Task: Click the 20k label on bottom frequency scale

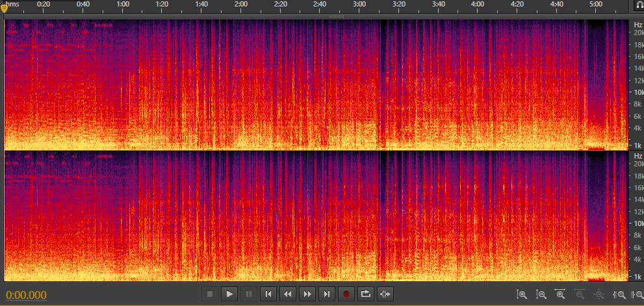Action: point(638,164)
